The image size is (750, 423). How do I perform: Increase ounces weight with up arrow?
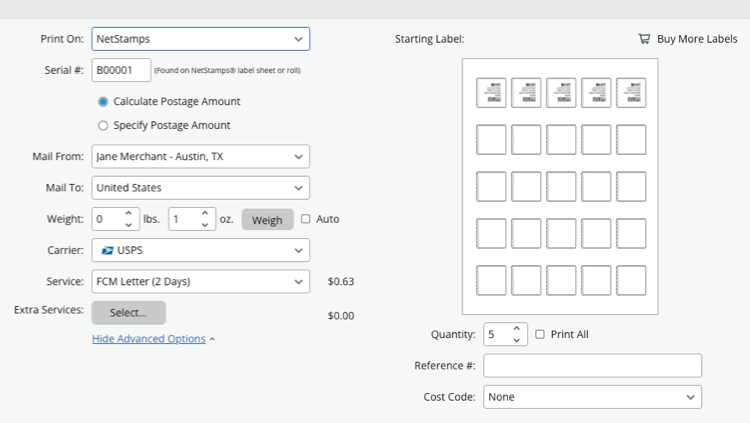coord(205,213)
